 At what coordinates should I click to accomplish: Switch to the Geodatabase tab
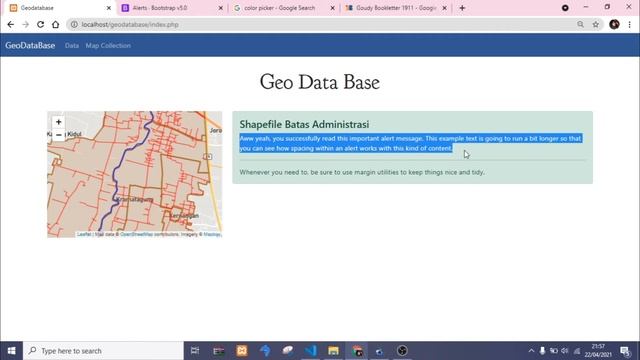tap(57, 8)
